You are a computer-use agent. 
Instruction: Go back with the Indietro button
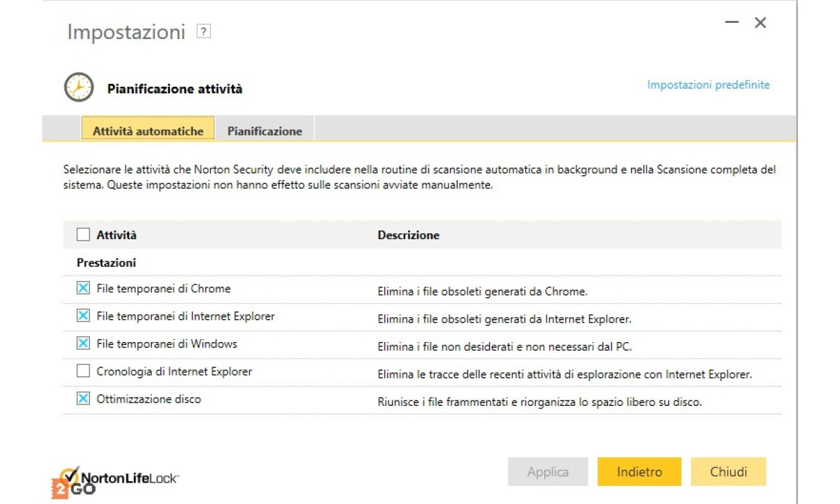pyautogui.click(x=639, y=472)
